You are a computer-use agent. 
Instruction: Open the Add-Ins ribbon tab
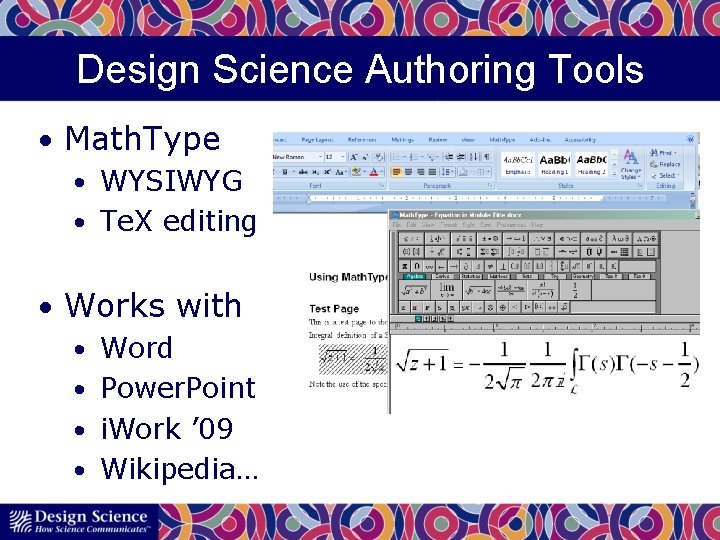point(540,140)
